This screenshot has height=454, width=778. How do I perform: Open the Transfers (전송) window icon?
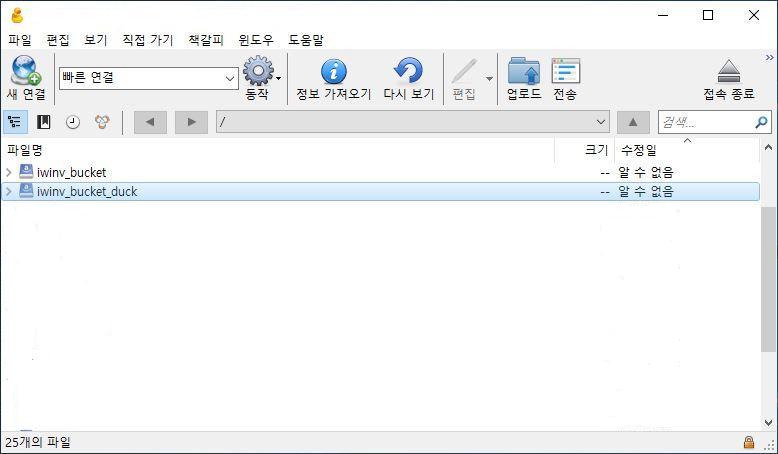pyautogui.click(x=566, y=71)
